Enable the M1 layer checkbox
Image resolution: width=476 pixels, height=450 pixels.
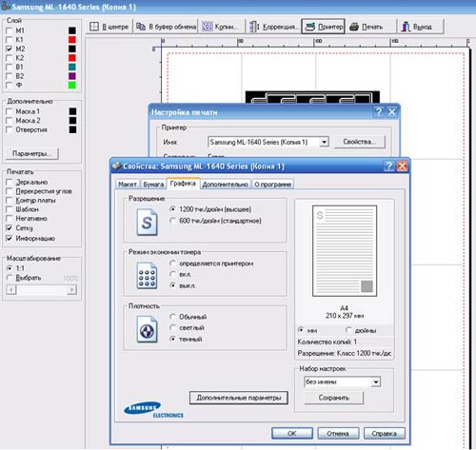[10, 30]
